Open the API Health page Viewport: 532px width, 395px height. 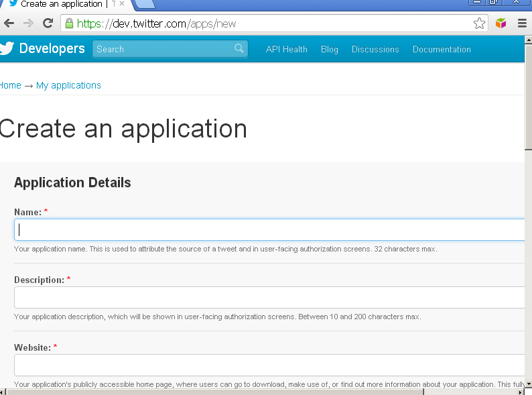286,49
